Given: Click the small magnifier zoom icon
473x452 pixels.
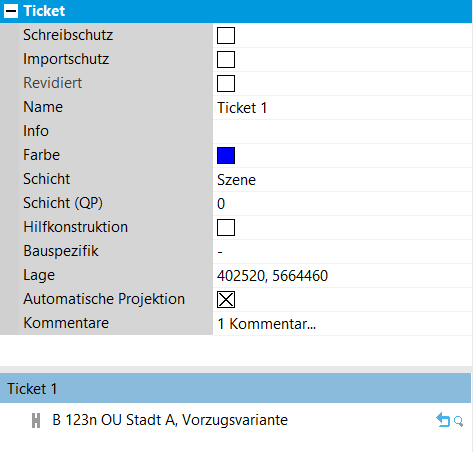Looking at the screenshot, I should pyautogui.click(x=459, y=421).
